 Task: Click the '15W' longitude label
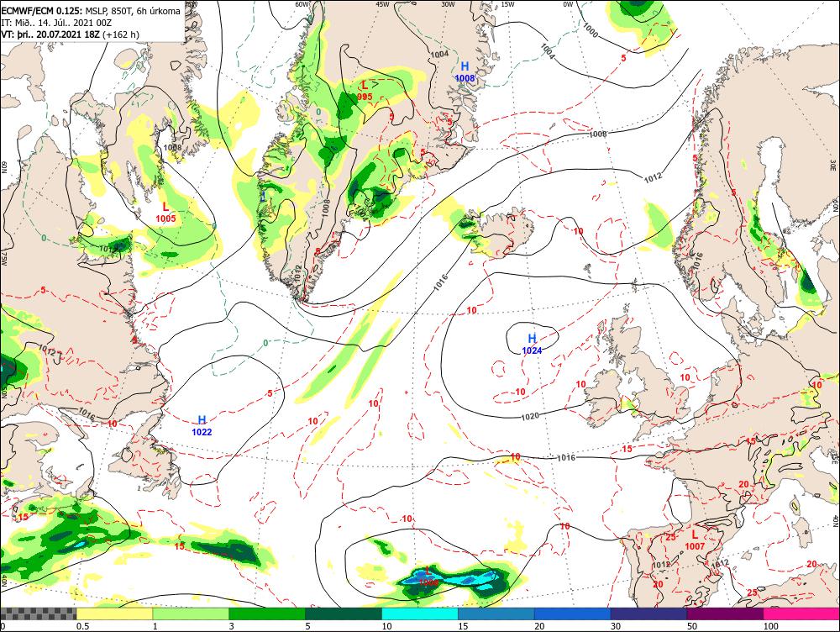tap(507, 3)
